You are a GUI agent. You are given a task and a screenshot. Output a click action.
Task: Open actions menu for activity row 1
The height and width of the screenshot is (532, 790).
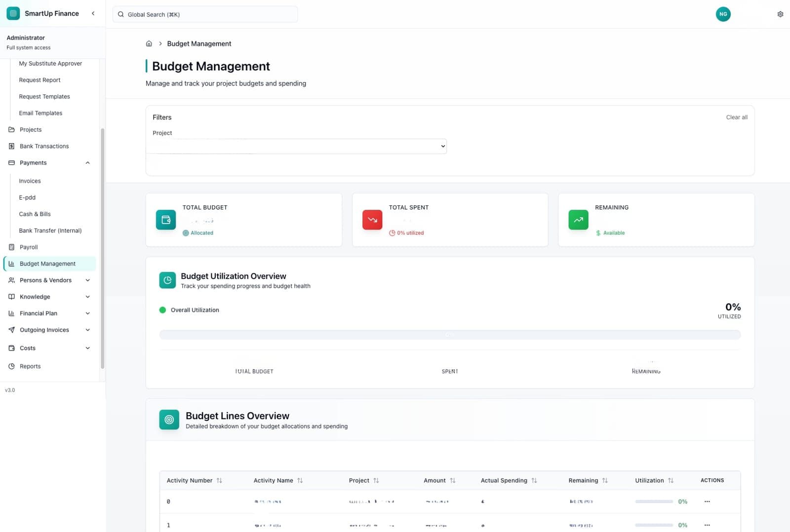pyautogui.click(x=707, y=525)
